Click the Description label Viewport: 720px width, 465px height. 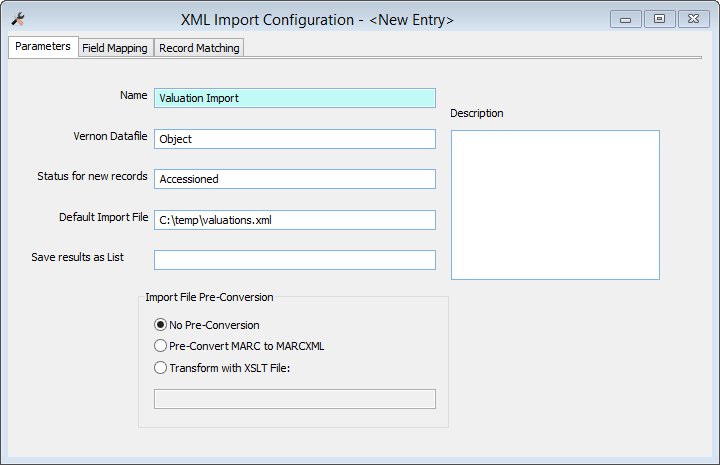477,113
